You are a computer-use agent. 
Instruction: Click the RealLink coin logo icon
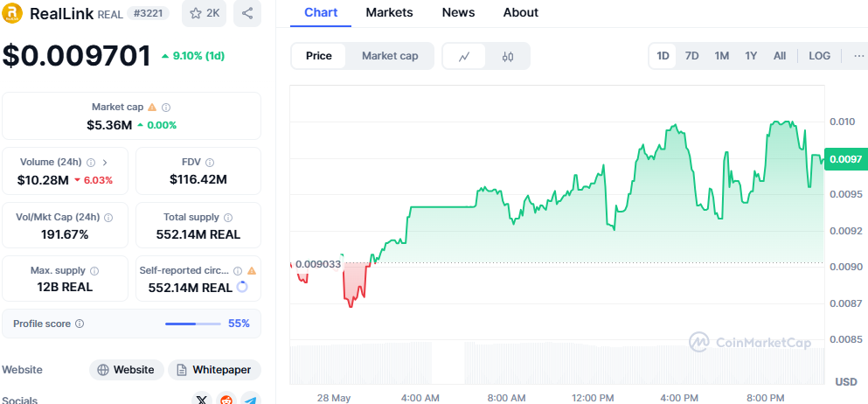(12, 13)
